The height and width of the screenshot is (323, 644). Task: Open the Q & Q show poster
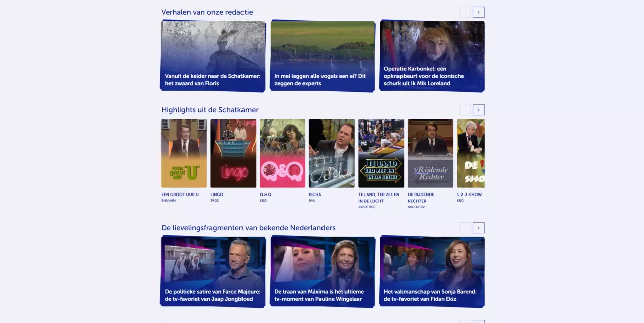(282, 153)
